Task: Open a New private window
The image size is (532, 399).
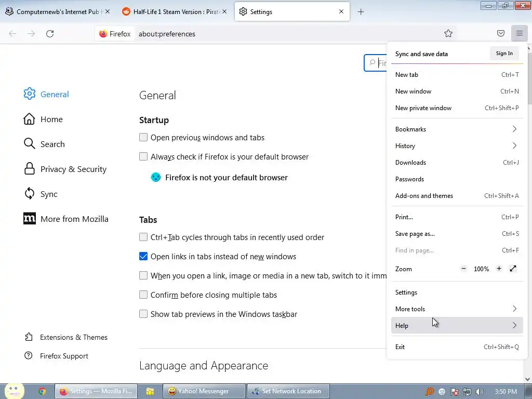Action: (457, 108)
